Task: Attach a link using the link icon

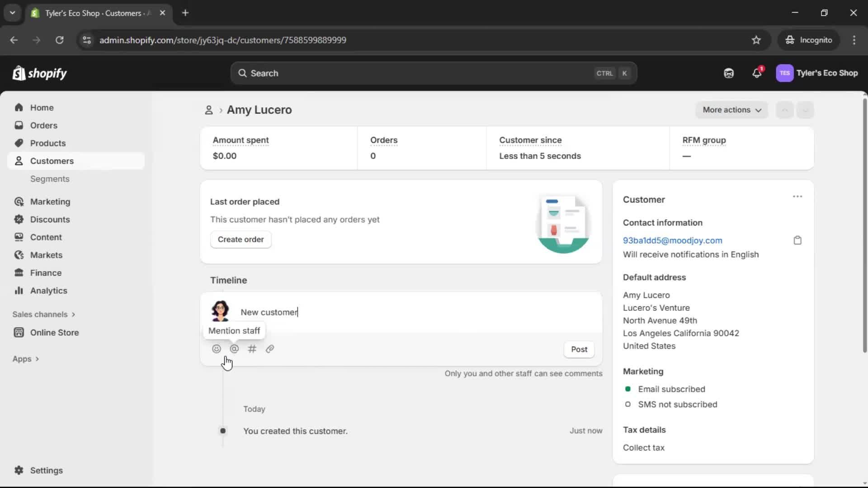Action: coord(270,349)
